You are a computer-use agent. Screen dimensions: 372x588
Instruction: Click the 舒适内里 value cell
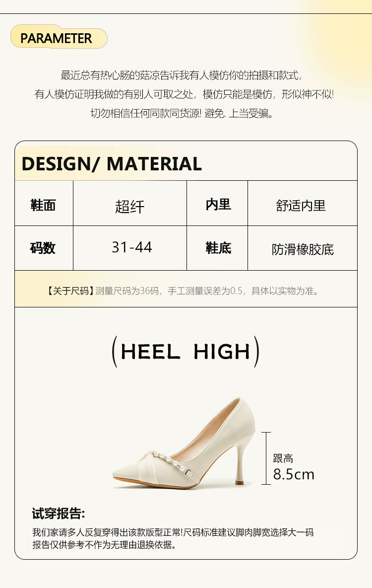[303, 203]
